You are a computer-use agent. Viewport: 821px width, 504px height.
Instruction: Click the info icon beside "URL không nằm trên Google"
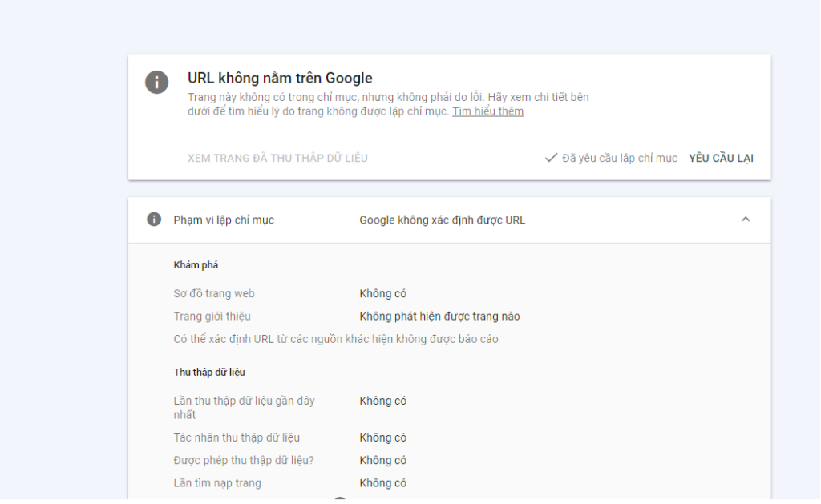(156, 82)
